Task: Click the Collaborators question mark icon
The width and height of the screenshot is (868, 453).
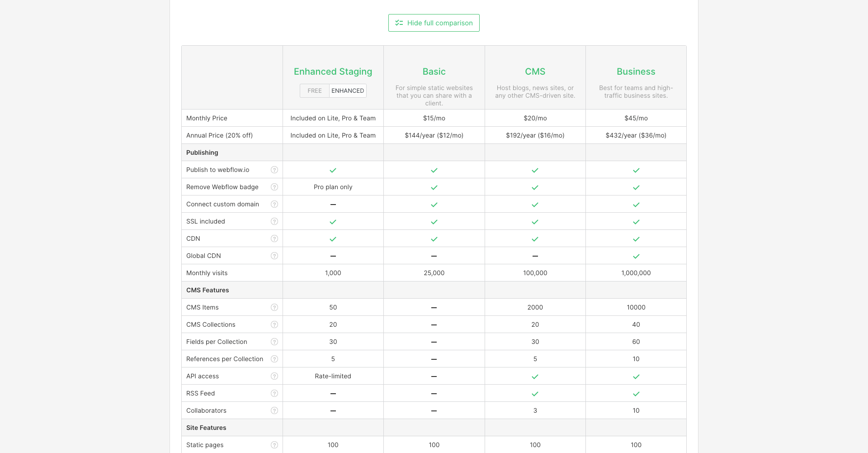Action: (x=274, y=410)
